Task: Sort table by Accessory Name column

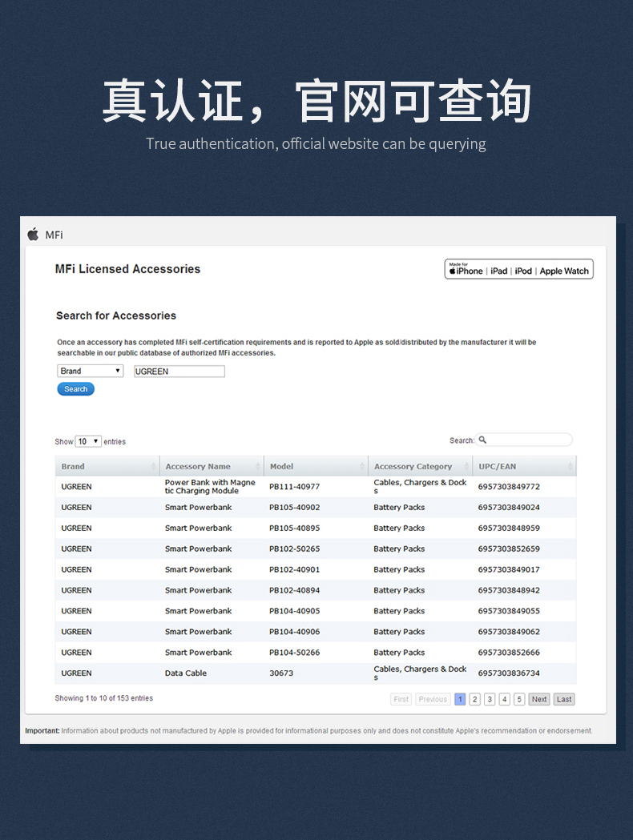Action: click(x=212, y=466)
